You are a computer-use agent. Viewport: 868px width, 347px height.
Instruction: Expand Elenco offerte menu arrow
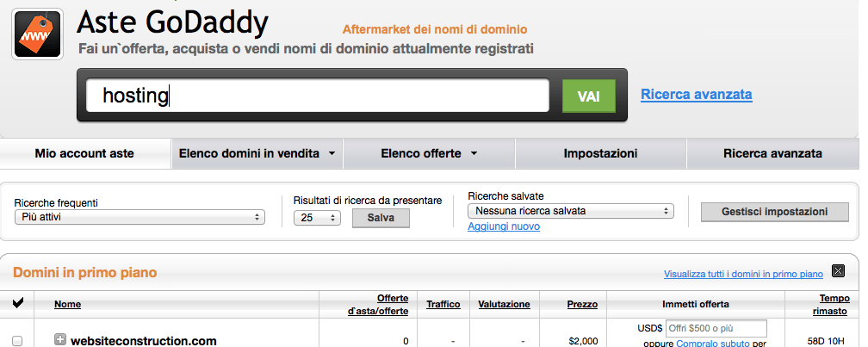474,153
